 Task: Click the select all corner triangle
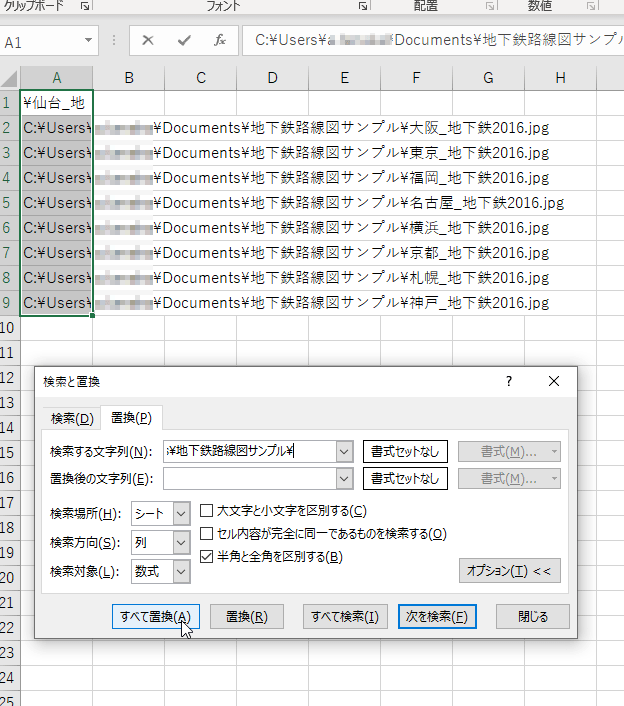(10, 78)
